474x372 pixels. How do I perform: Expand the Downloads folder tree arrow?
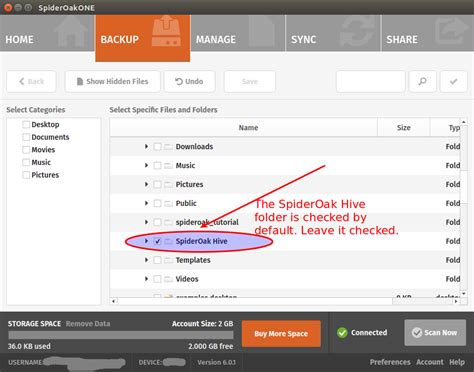146,146
